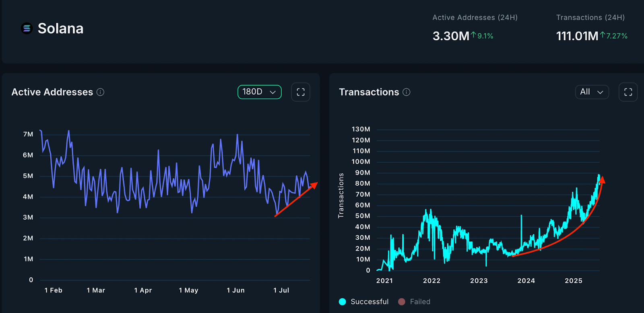Select the Active Addresses (24H) stat label
Screen dimensions: 644x313
pos(475,18)
